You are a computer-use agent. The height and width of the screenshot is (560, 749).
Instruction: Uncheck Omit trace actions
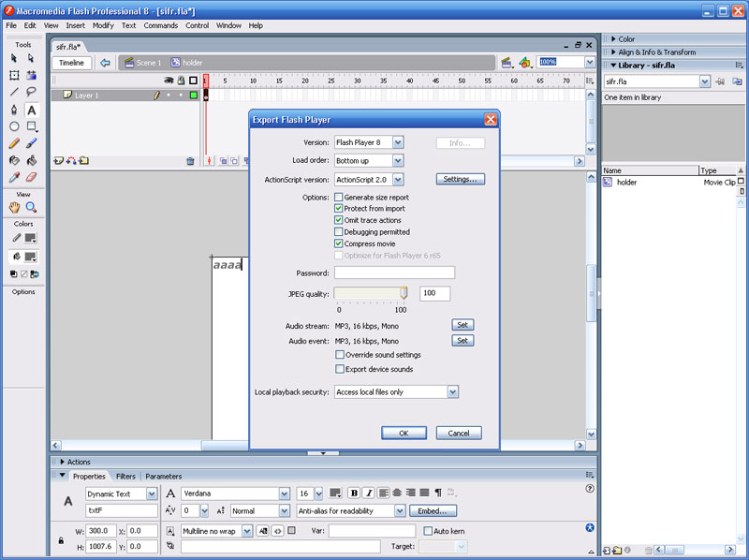coord(339,220)
